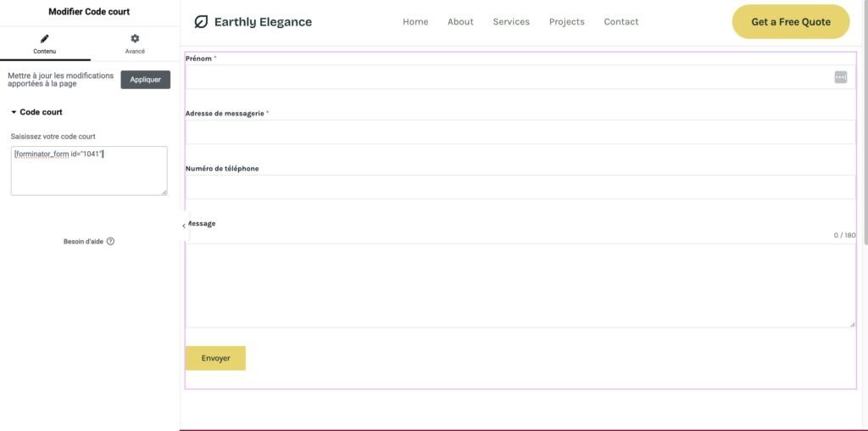Click the Get a Free Quote button
The height and width of the screenshot is (431, 868).
(790, 22)
